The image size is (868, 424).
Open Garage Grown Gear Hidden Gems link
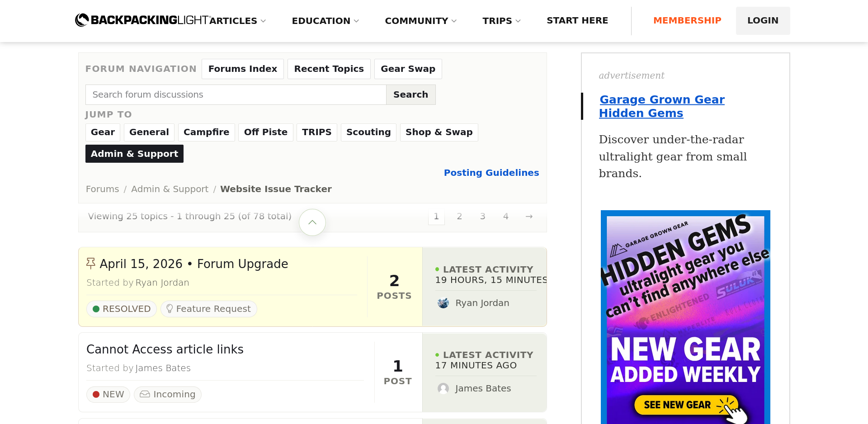point(662,106)
